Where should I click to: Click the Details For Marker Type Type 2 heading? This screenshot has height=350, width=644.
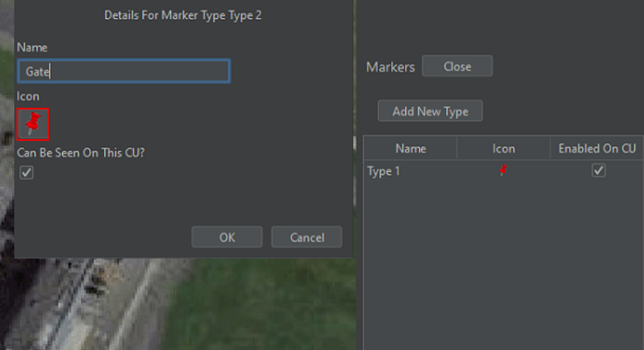click(183, 15)
